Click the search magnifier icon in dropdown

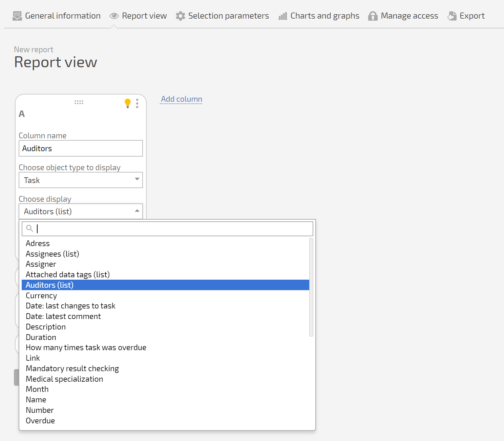30,228
